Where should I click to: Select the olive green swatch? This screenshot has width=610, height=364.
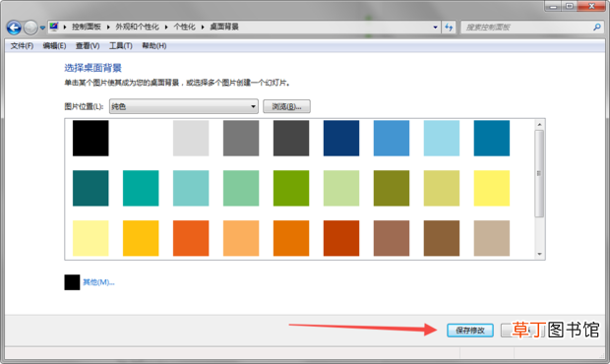coord(392,188)
